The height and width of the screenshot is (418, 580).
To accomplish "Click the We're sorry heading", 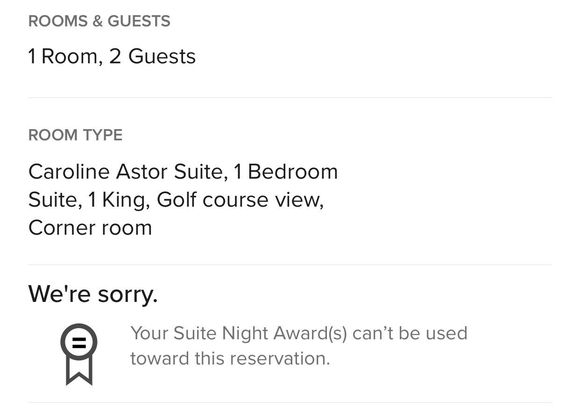I will pos(93,294).
